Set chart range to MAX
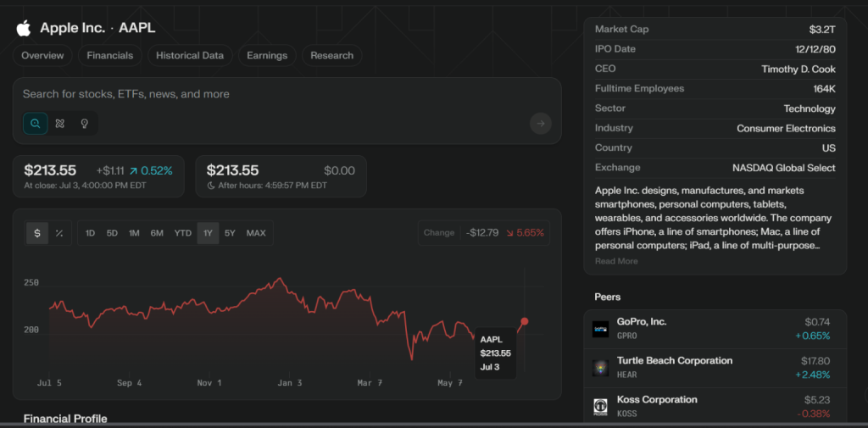Viewport: 868px width, 428px height. 256,233
